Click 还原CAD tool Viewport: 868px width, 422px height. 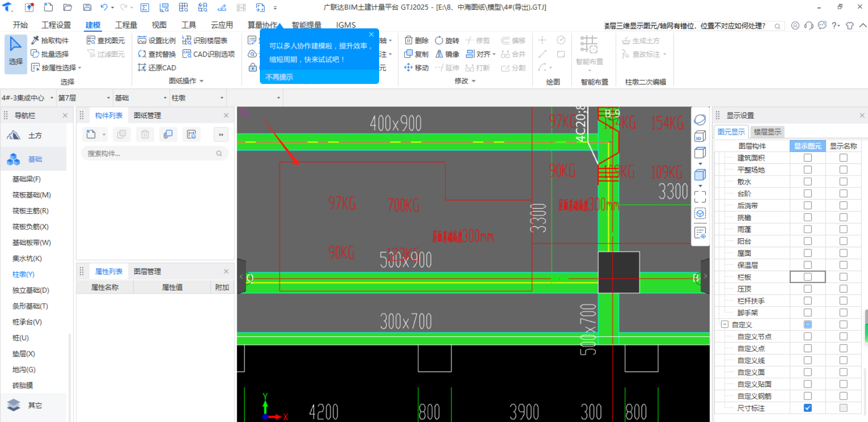(x=157, y=68)
